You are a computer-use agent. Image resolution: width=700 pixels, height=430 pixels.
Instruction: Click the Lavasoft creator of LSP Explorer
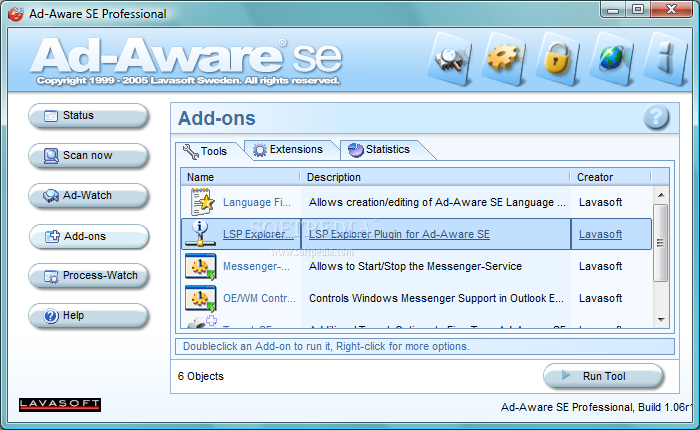click(x=600, y=234)
